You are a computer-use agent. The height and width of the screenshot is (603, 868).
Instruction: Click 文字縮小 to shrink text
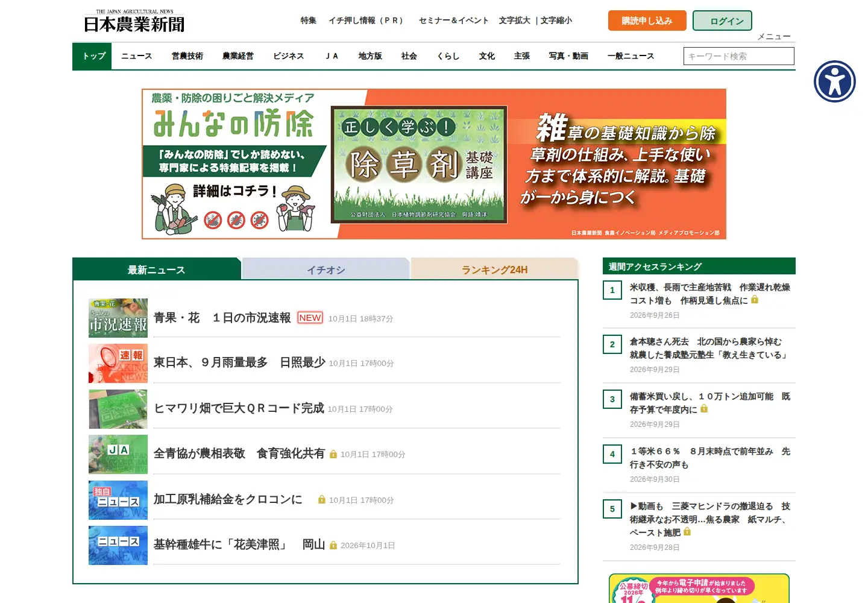[x=556, y=21]
